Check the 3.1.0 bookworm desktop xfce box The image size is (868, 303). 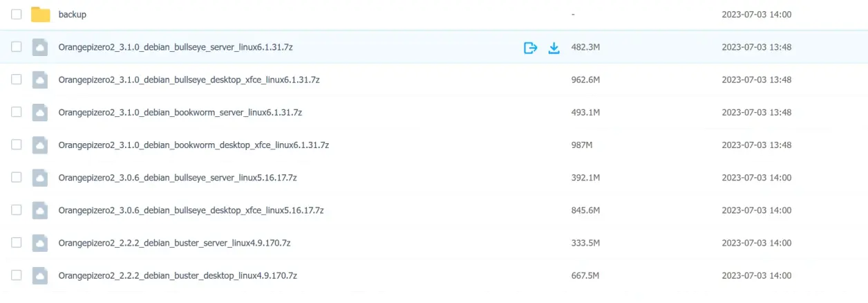click(x=17, y=145)
